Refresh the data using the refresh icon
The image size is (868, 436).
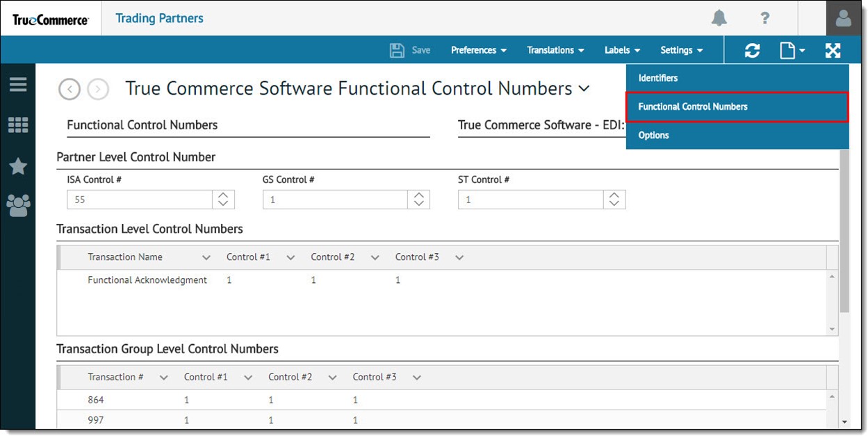coord(753,49)
